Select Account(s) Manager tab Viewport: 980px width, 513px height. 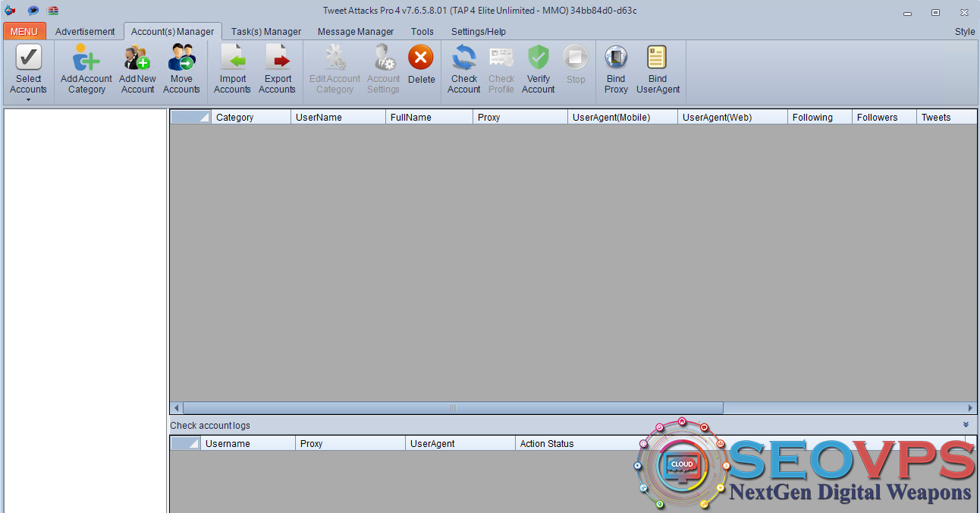point(173,31)
